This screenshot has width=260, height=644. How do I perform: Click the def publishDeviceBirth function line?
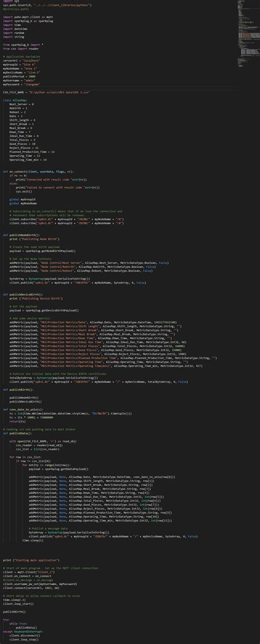point(23,295)
